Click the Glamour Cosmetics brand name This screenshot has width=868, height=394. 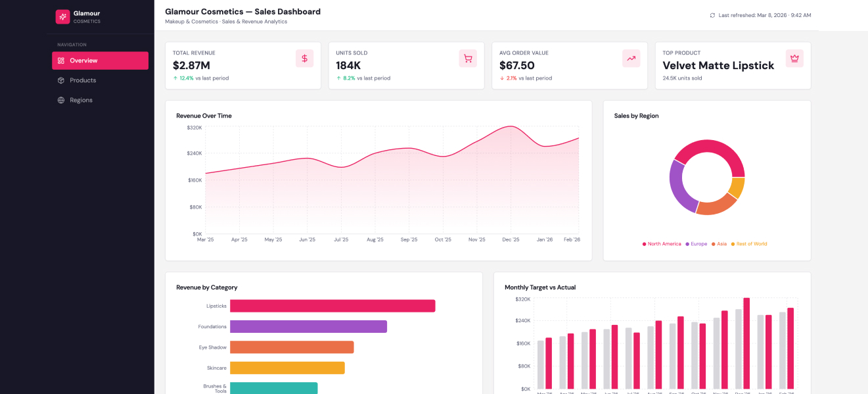(x=86, y=12)
